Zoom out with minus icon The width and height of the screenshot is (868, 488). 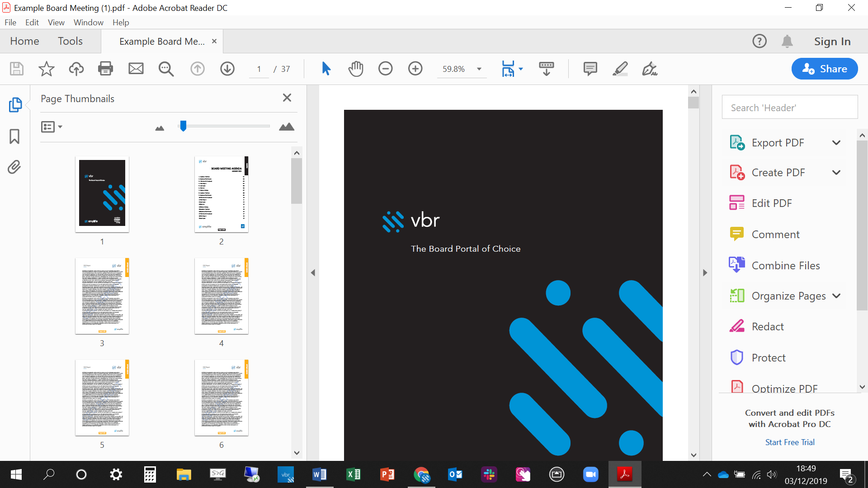[x=385, y=69]
